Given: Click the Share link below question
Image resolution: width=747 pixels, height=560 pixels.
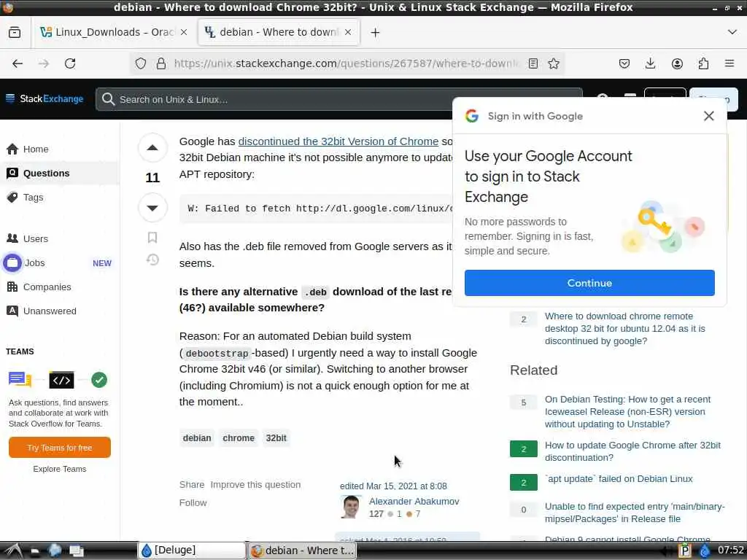Looking at the screenshot, I should coord(192,484).
